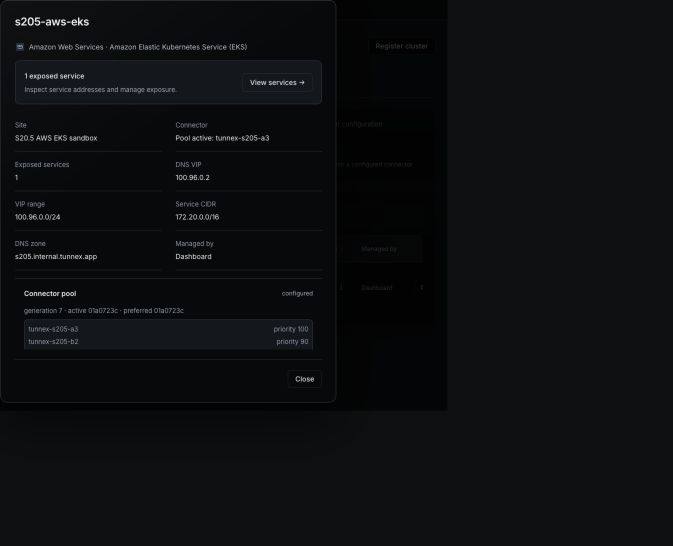Click the '1 exposed service' heading
This screenshot has height=546, width=673.
click(x=54, y=76)
